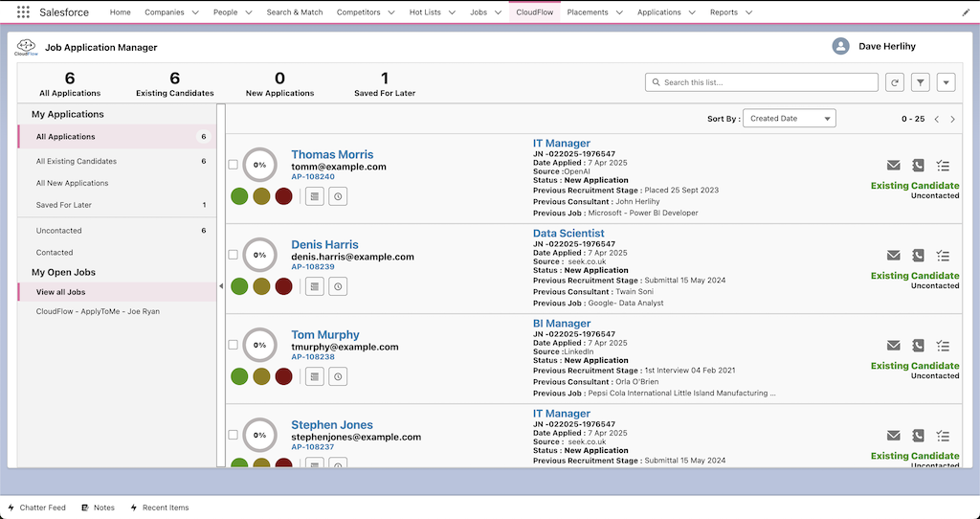Click the notes list icon for Denis Harris

coord(315,286)
